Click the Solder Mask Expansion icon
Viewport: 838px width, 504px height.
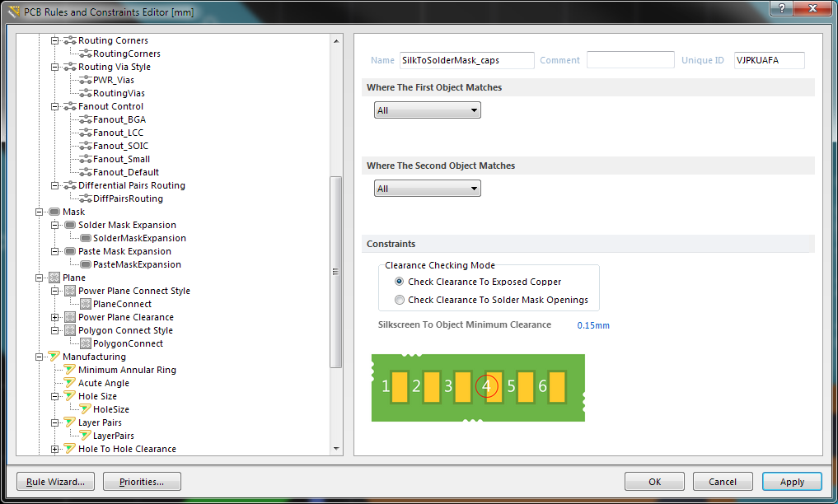pyautogui.click(x=69, y=225)
